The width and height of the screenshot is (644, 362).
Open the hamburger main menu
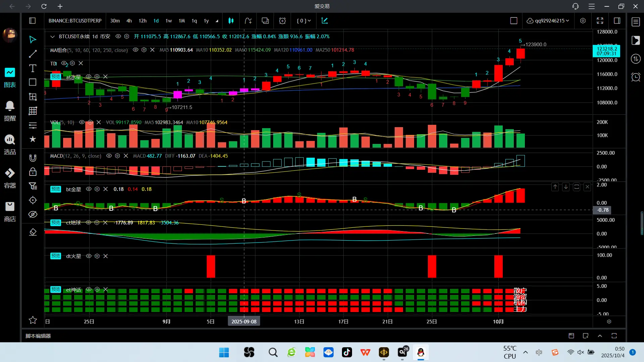point(592,6)
